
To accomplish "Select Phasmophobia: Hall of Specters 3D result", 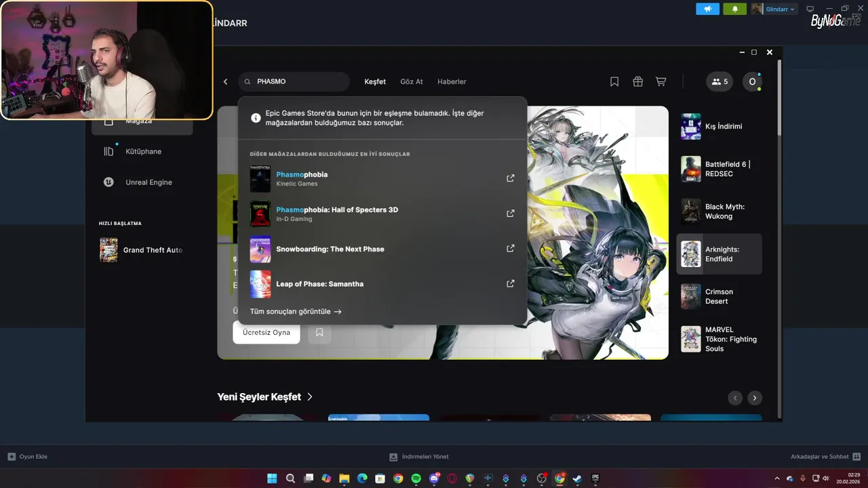I will click(x=382, y=213).
